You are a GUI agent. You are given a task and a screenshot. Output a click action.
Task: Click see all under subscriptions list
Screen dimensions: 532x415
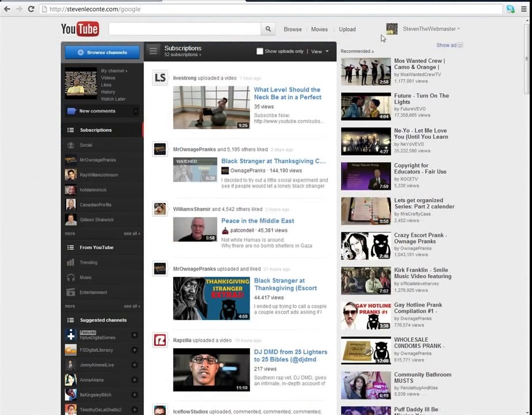tap(132, 233)
